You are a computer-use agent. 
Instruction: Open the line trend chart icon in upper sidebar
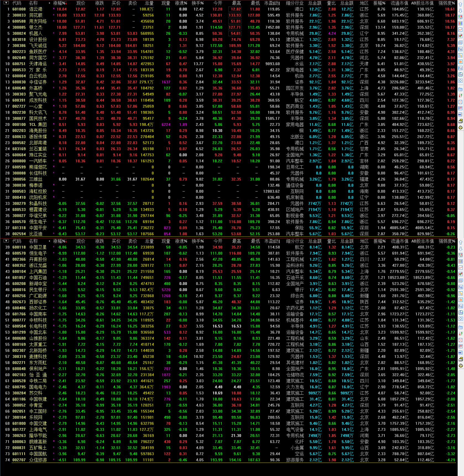tap(460, 30)
